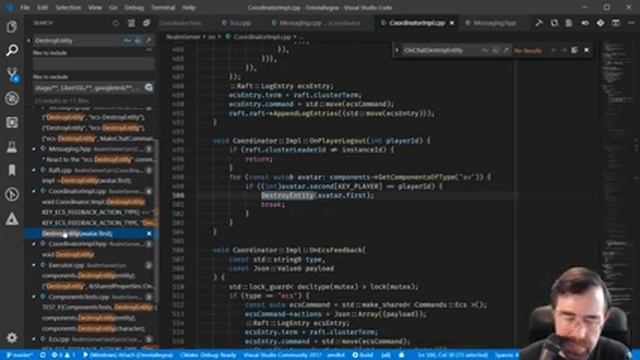
Task: Dismiss the highlighted DestroyEntity(avatar.first) result
Action: tap(149, 233)
